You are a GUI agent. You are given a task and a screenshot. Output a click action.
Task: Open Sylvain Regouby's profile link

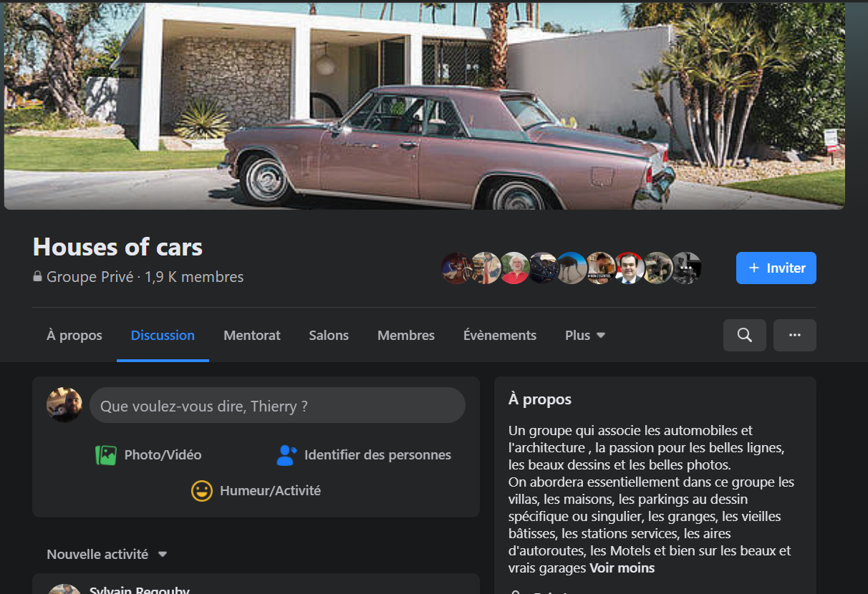coord(140,590)
